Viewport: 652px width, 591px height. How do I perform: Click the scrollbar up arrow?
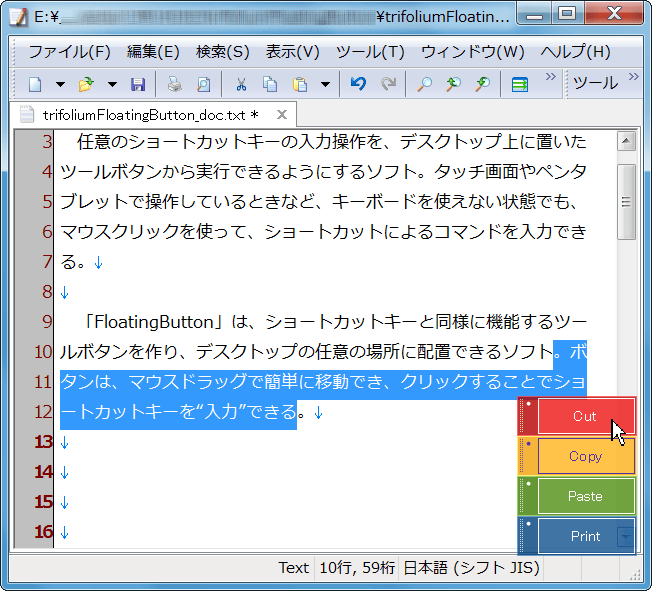coord(626,141)
